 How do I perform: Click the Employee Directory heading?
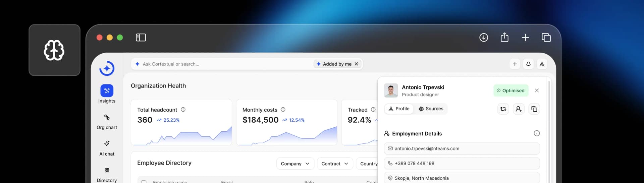[164, 163]
